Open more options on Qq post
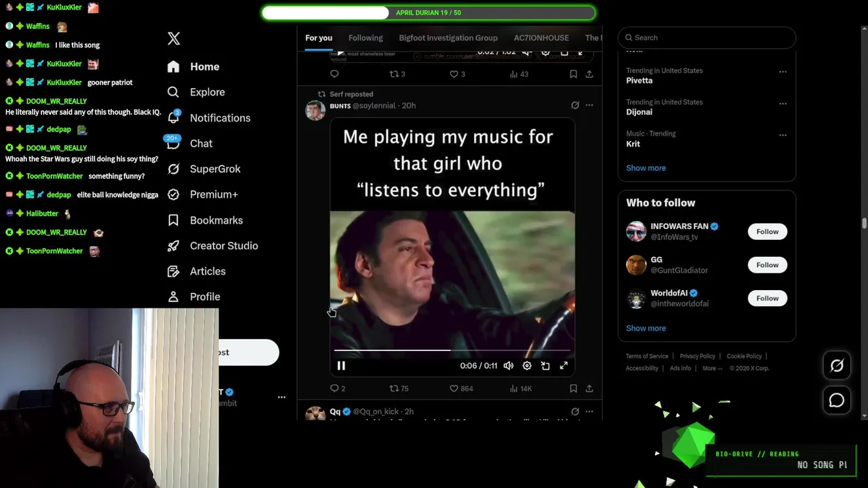Screen dimensions: 868x488 tap(589, 411)
